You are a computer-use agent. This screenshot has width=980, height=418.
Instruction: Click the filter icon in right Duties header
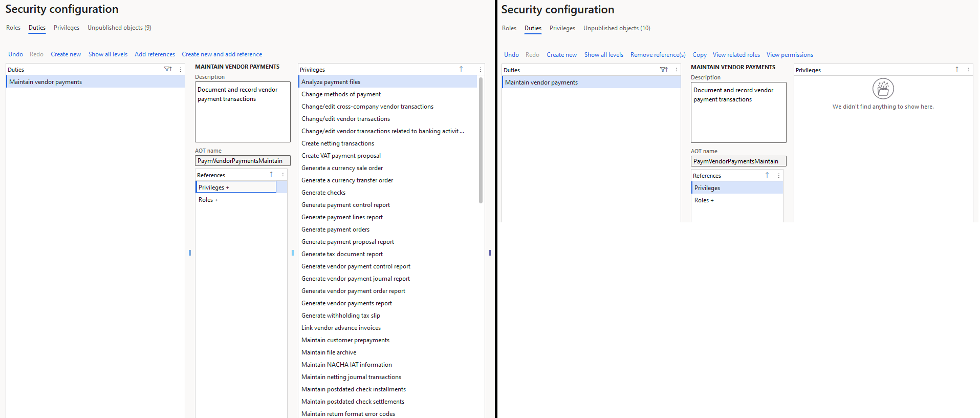[664, 70]
